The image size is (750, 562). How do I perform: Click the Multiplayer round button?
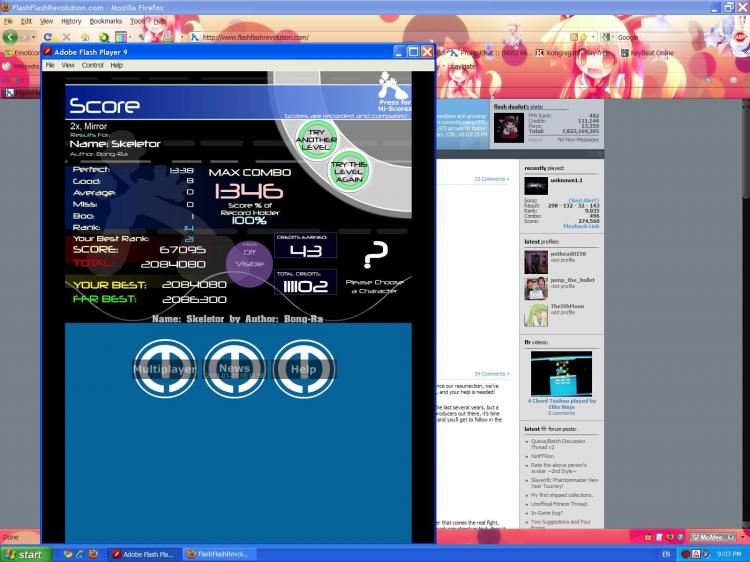165,369
